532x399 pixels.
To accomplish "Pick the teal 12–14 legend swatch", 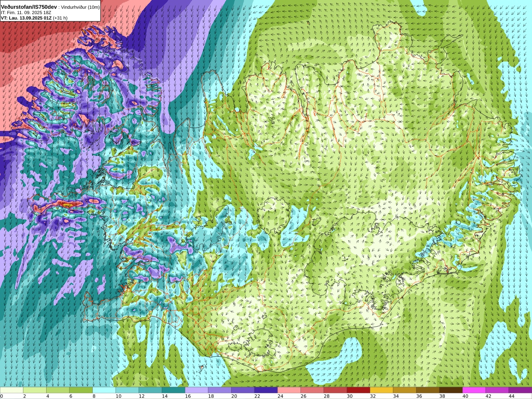I will tap(150, 390).
